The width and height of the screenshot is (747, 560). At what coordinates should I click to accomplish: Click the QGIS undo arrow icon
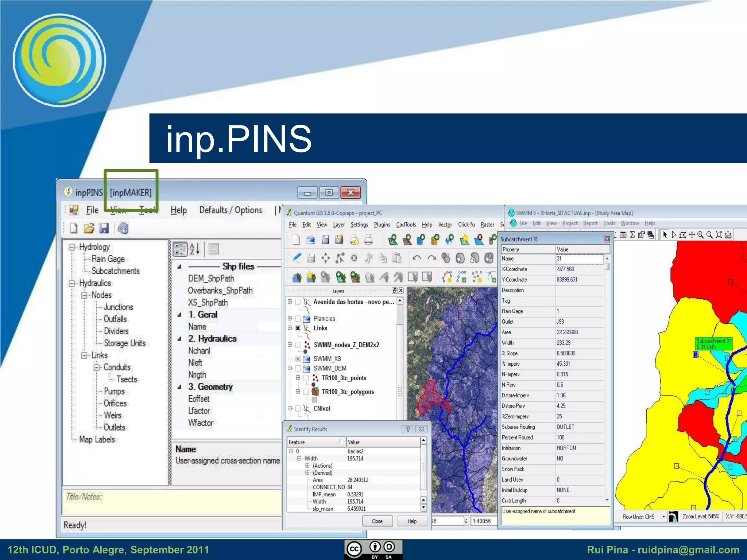coord(417,258)
